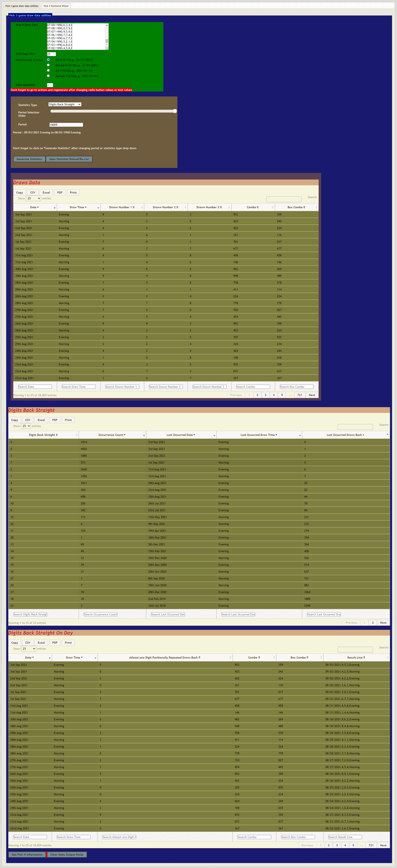Sort On Day table by Date column
Screen dimensions: 397x868
(30, 657)
